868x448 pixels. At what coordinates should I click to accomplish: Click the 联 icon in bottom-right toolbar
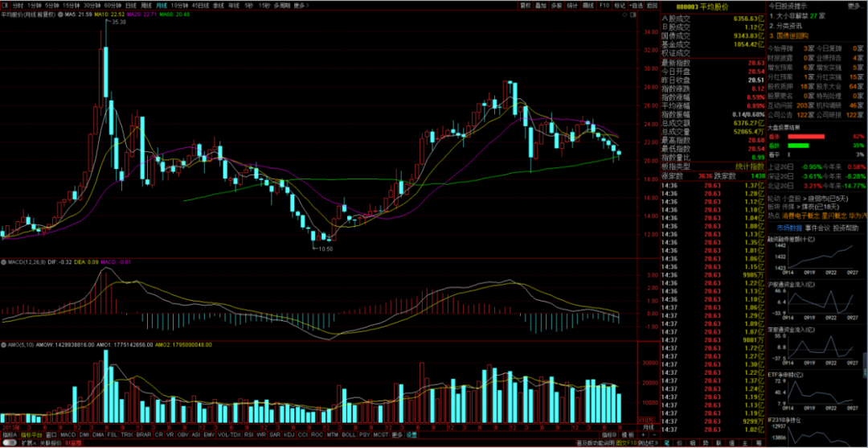click(719, 443)
